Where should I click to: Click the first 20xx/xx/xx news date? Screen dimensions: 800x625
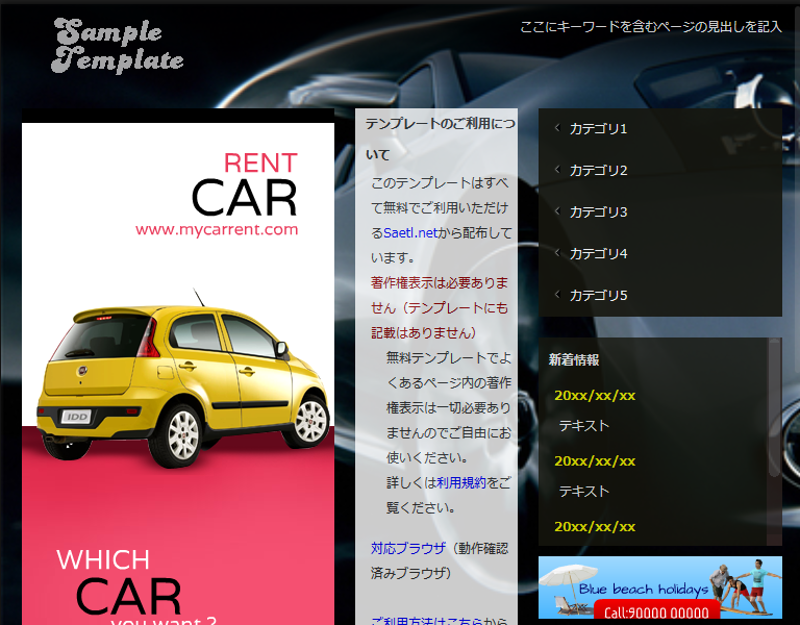pyautogui.click(x=595, y=395)
